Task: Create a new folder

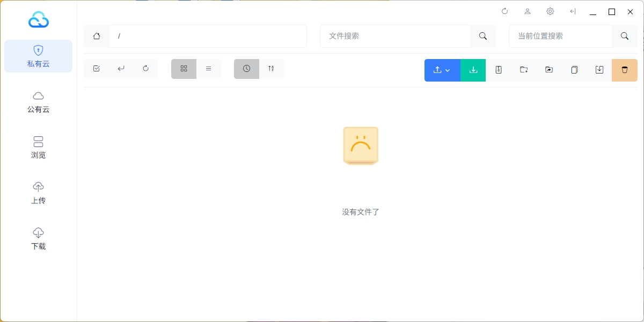Action: pos(524,70)
